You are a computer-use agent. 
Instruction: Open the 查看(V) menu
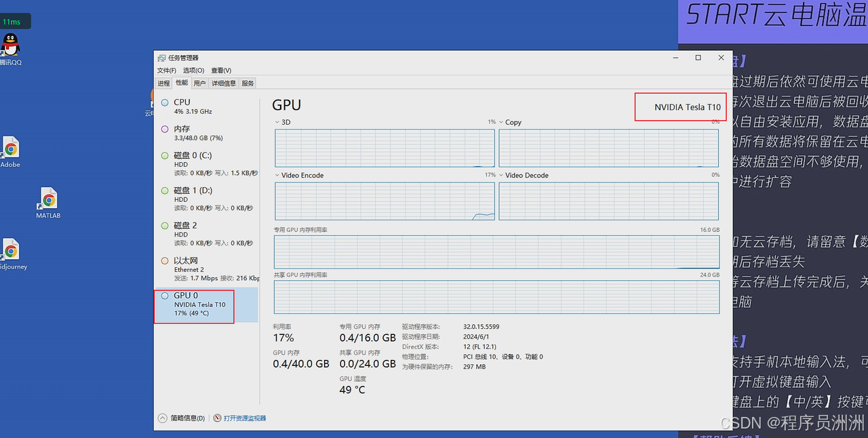(221, 71)
